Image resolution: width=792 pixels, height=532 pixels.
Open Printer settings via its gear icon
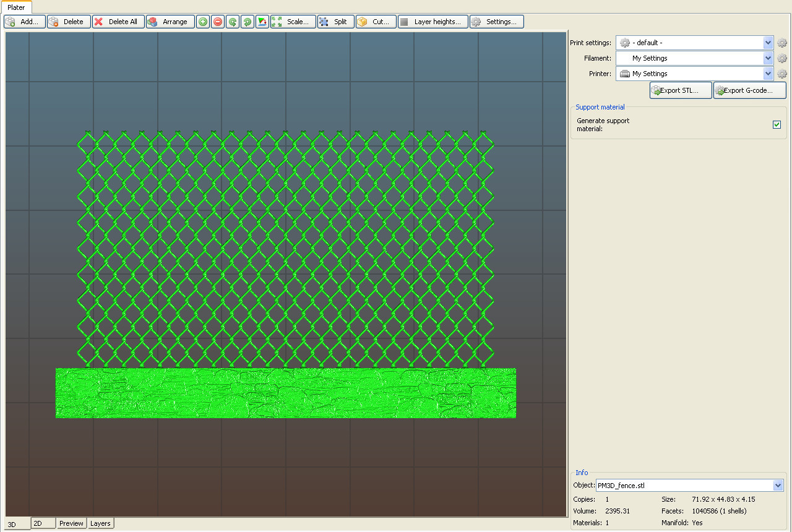pos(782,74)
